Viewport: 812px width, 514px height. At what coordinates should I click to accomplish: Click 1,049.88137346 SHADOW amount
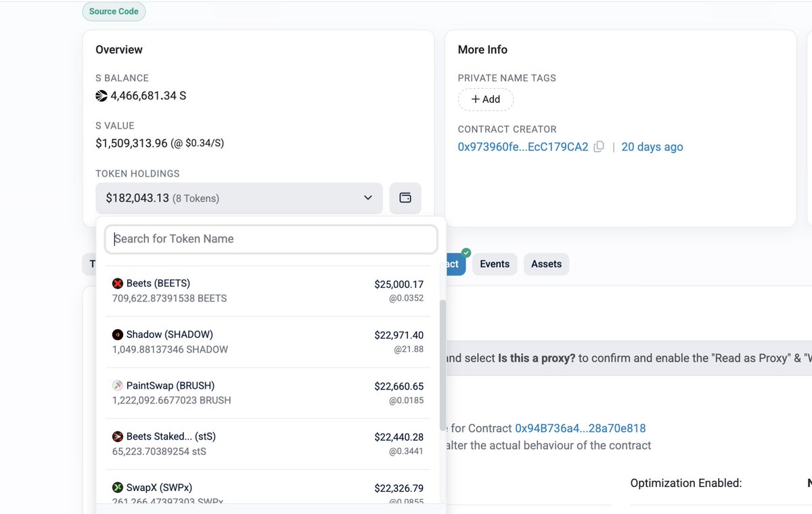pos(171,350)
